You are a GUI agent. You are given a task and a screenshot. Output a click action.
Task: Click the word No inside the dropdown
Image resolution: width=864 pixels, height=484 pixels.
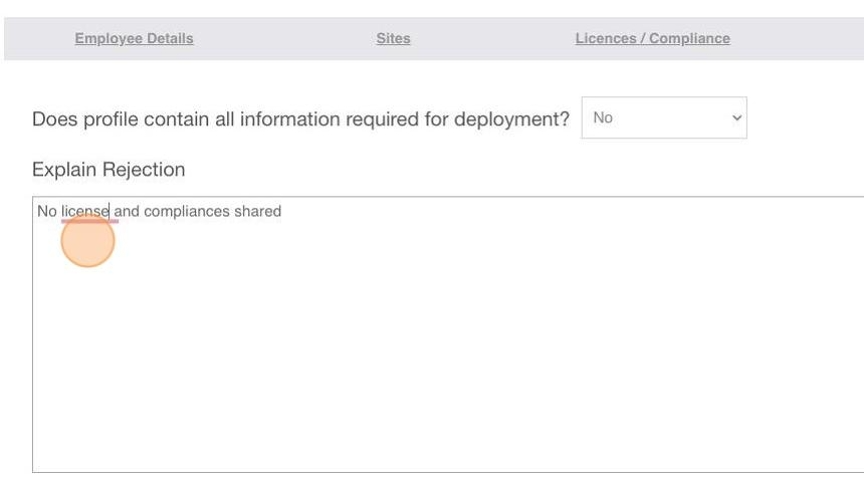point(603,118)
